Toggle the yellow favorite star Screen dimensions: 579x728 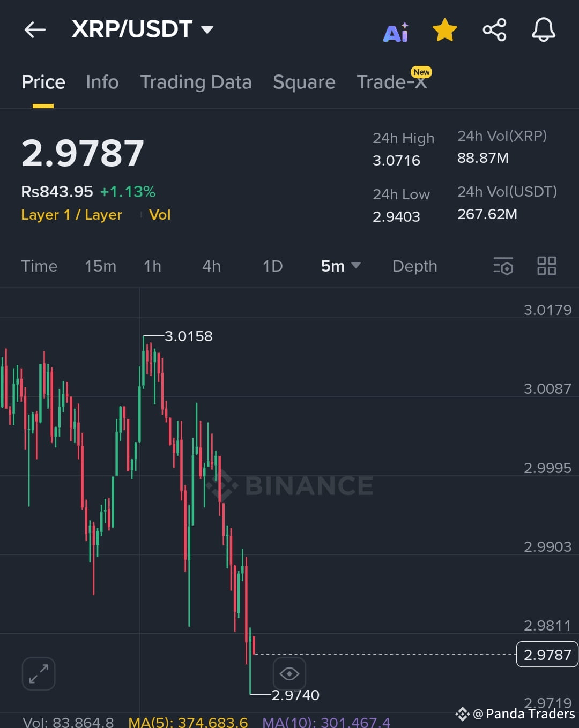coord(445,30)
